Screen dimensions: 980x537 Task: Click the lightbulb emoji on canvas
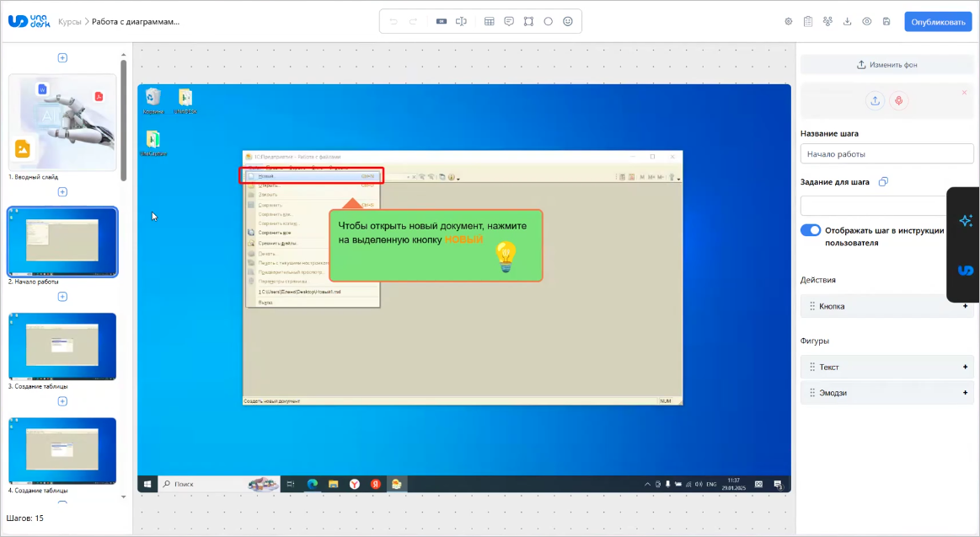(506, 257)
